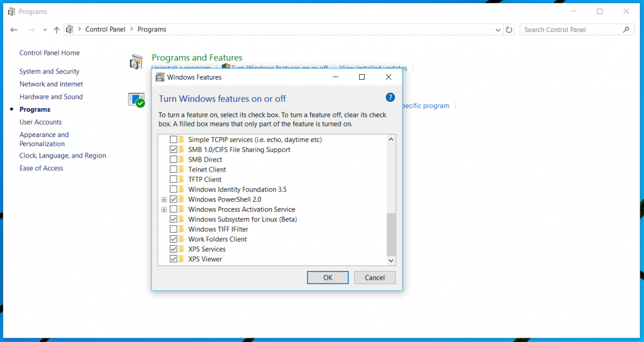Enable the Telnet Client checkbox

tap(173, 169)
